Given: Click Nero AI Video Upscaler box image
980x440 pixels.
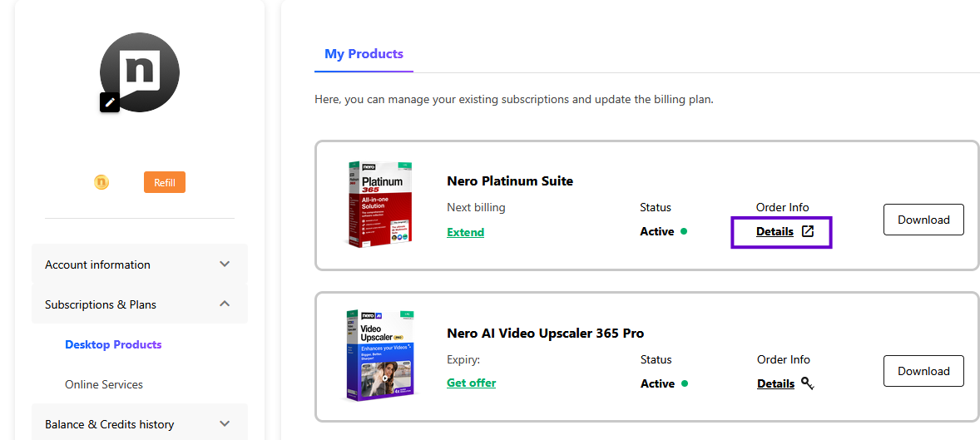Looking at the screenshot, I should click(x=381, y=356).
